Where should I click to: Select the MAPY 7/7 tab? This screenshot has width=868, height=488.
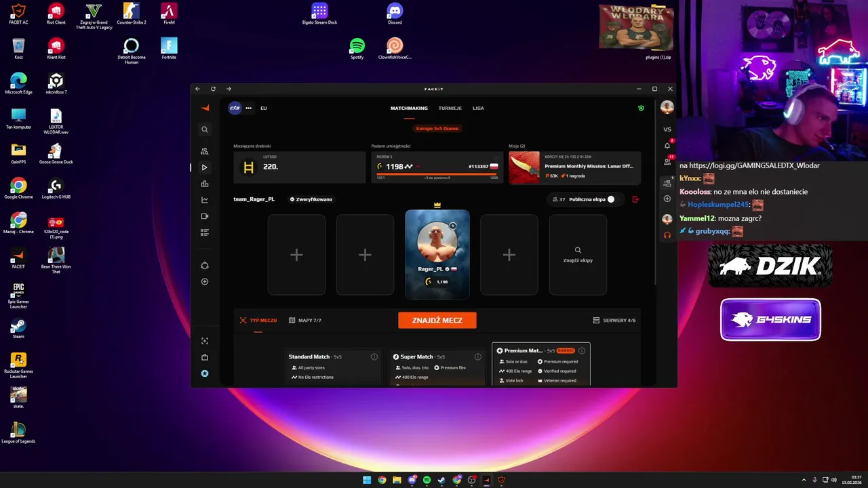(305, 320)
